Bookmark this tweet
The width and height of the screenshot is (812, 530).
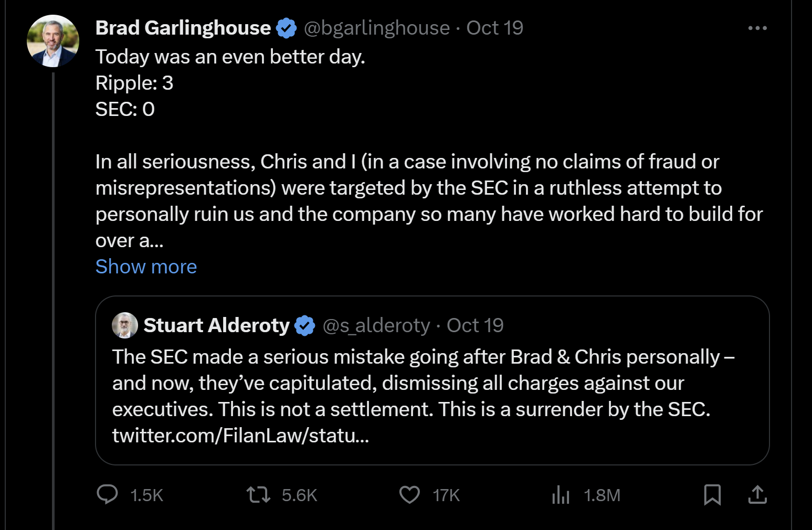click(712, 494)
